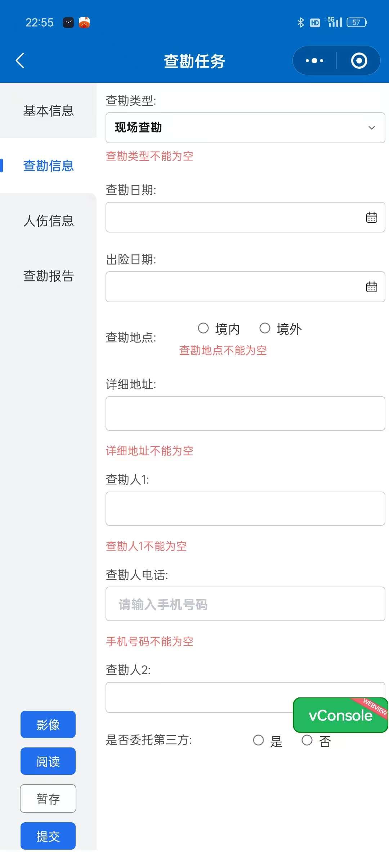The image size is (389, 868).
Task: Tap the battery indicator in status bar
Action: (357, 22)
